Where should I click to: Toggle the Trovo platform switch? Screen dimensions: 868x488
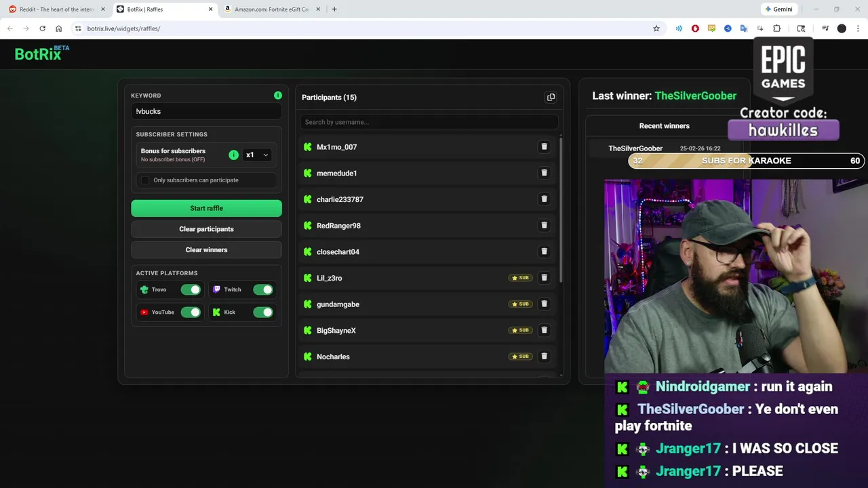click(191, 289)
